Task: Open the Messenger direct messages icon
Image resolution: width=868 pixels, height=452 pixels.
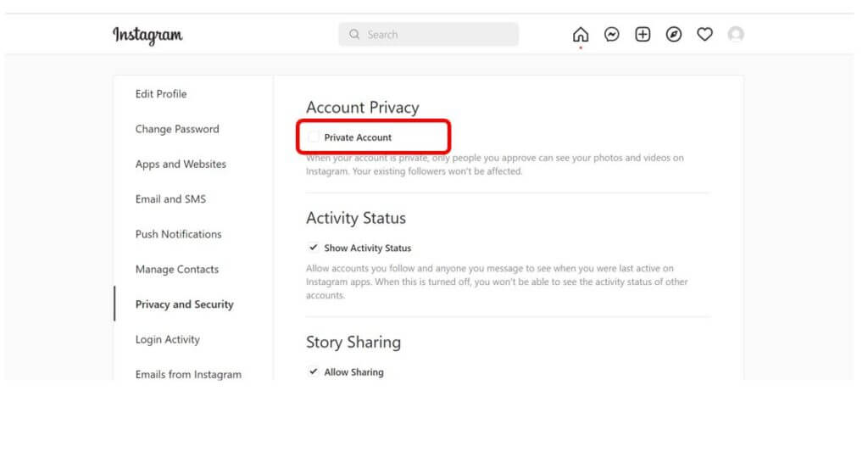Action: [x=611, y=34]
